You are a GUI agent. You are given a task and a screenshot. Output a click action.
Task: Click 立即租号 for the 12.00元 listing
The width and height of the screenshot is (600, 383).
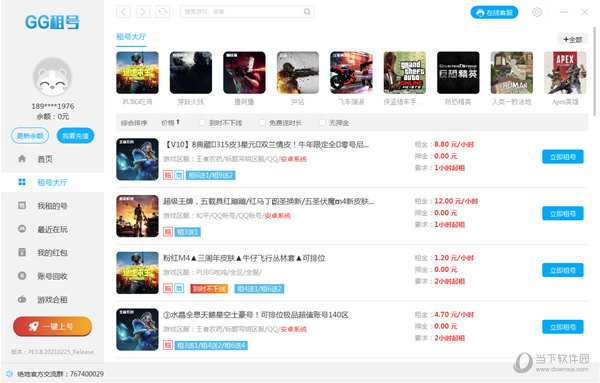pos(562,213)
